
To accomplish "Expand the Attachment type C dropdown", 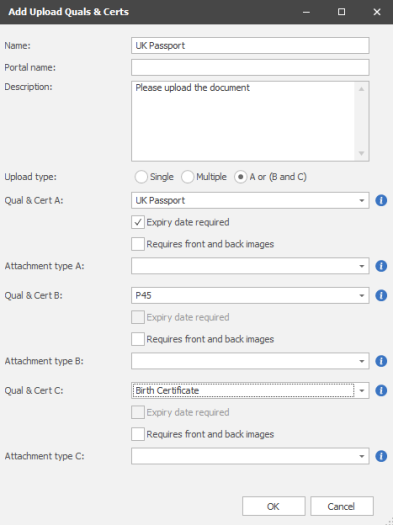I will click(362, 456).
